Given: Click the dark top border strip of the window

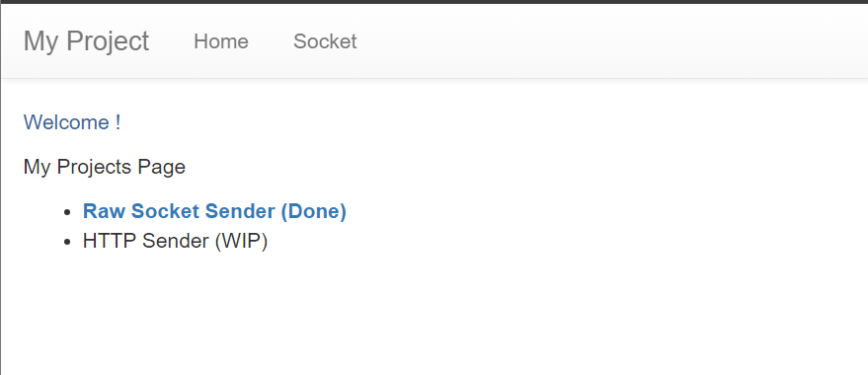Looking at the screenshot, I should 434,2.
